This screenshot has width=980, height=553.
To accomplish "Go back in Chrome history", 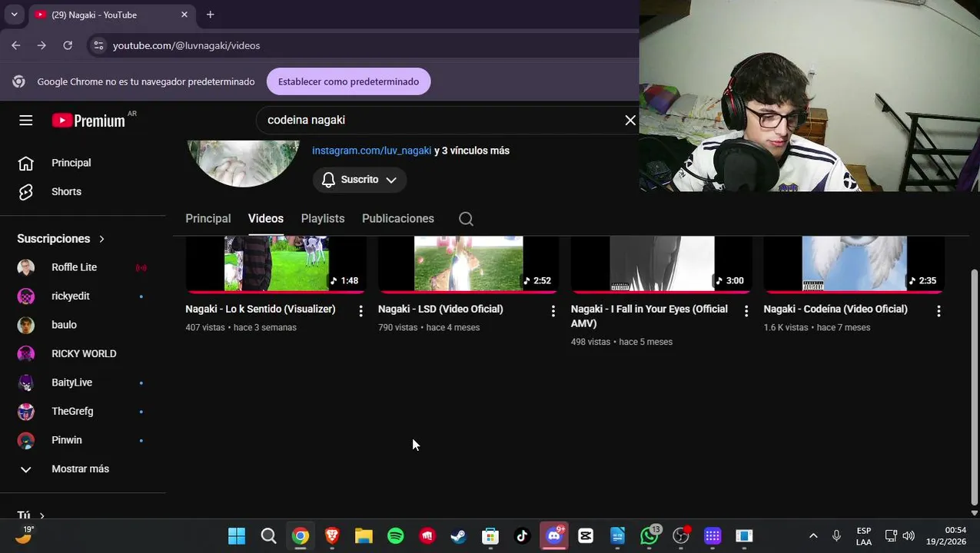I will coord(16,45).
